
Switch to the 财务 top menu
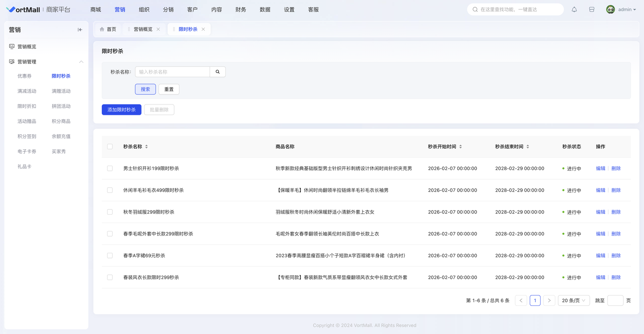(241, 10)
